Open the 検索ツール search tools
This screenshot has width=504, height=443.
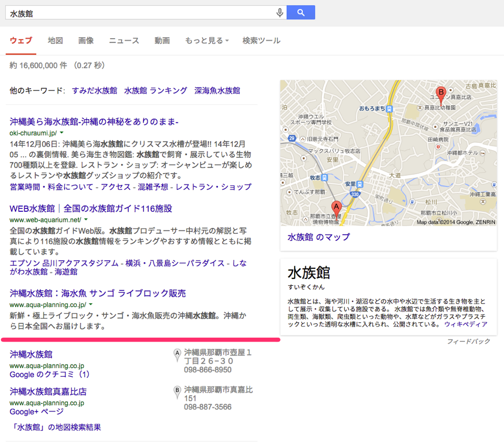261,41
